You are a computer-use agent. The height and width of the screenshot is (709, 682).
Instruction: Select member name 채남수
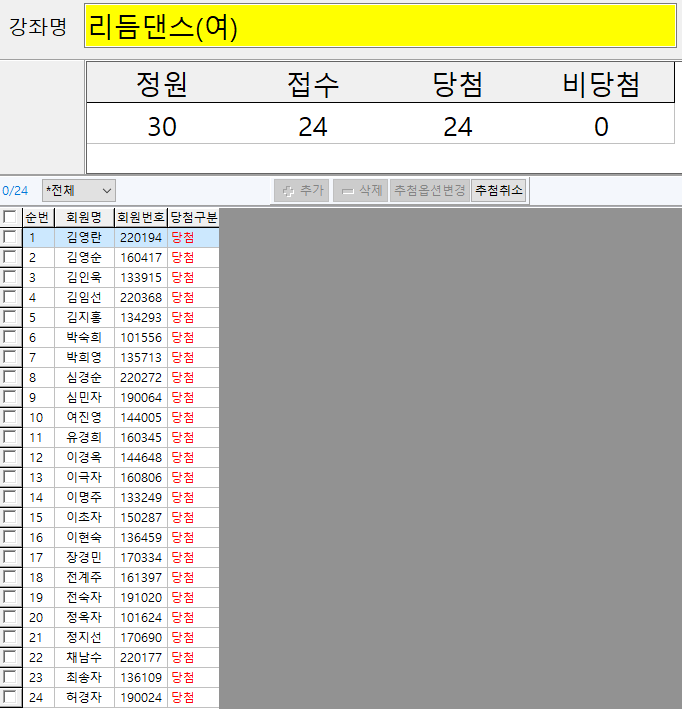tap(84, 657)
